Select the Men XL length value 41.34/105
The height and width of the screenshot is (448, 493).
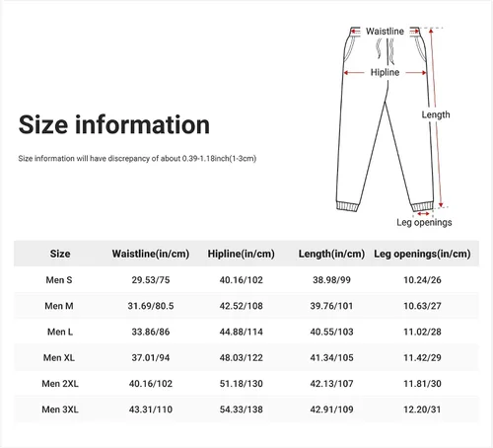click(331, 357)
